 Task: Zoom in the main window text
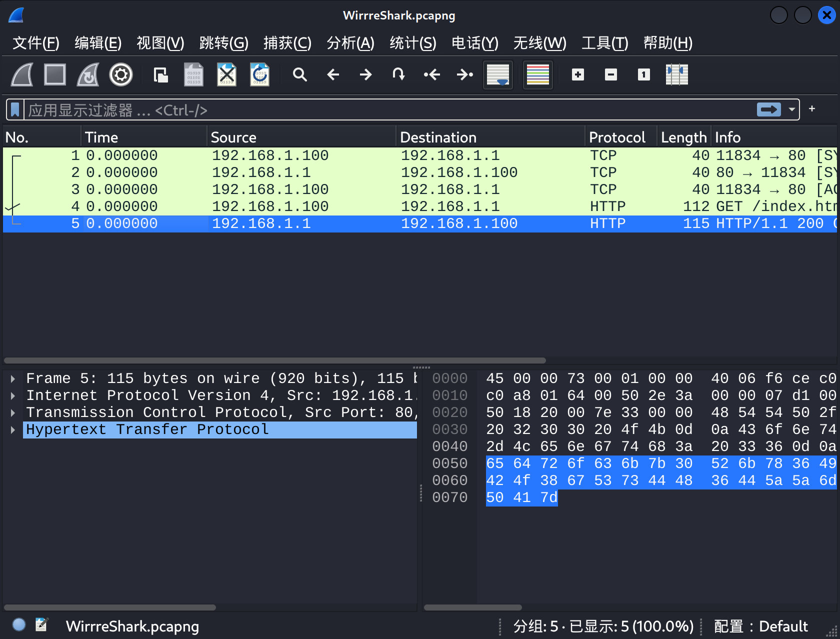pyautogui.click(x=578, y=75)
